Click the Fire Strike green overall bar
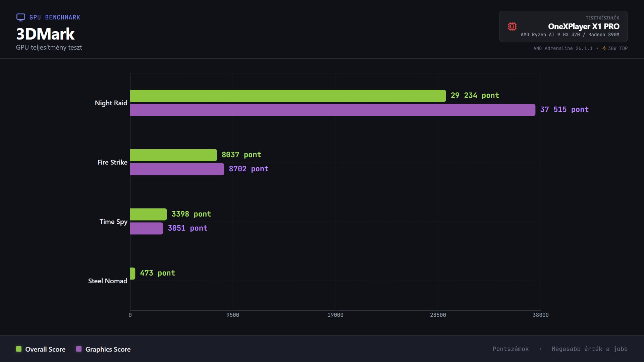 tap(173, 155)
